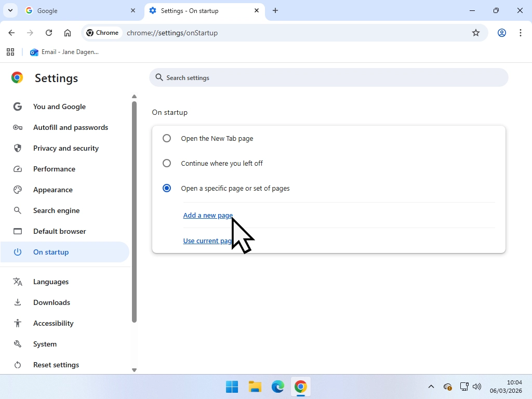Select the Settings - On startup tab
532x399 pixels.
[205, 11]
